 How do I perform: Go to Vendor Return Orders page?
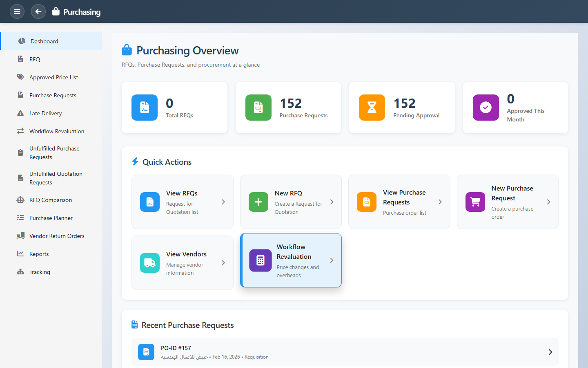tap(57, 236)
